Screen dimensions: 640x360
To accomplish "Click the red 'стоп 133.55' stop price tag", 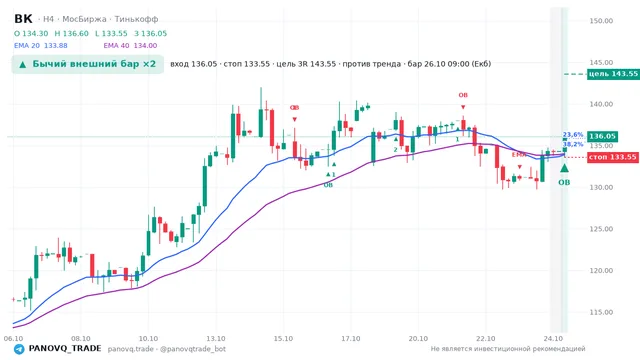I will (x=613, y=157).
